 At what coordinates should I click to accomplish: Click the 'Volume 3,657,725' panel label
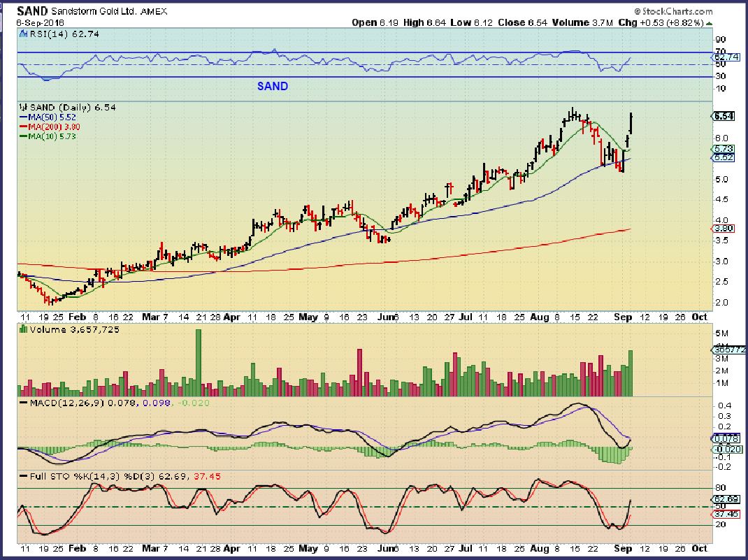tap(74, 329)
